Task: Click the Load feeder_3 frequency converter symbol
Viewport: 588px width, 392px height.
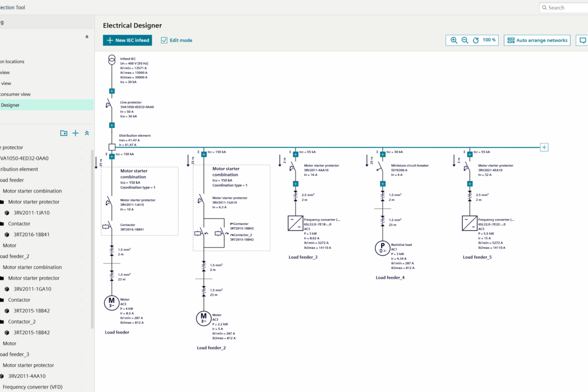Action: (x=295, y=223)
